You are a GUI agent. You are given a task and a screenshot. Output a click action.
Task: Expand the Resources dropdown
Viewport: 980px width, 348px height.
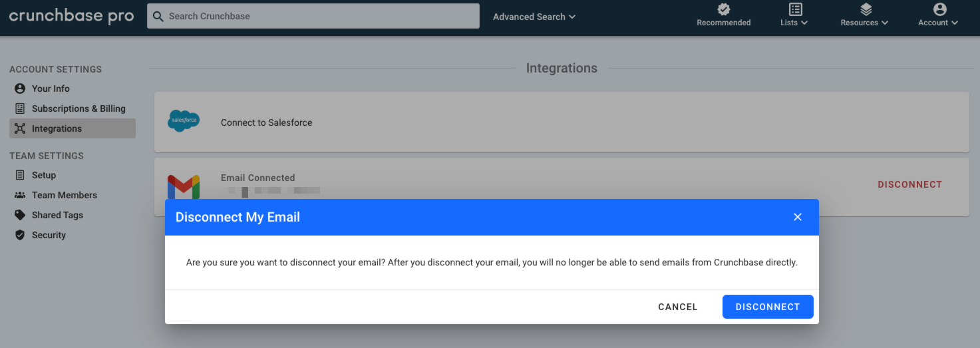click(x=864, y=15)
